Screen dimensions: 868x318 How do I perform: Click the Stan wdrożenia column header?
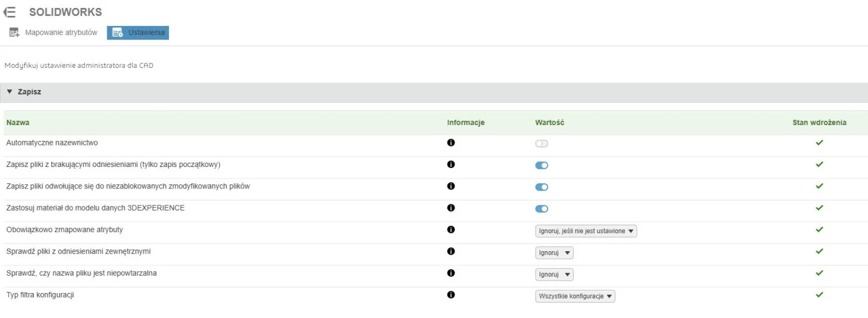[x=819, y=122]
